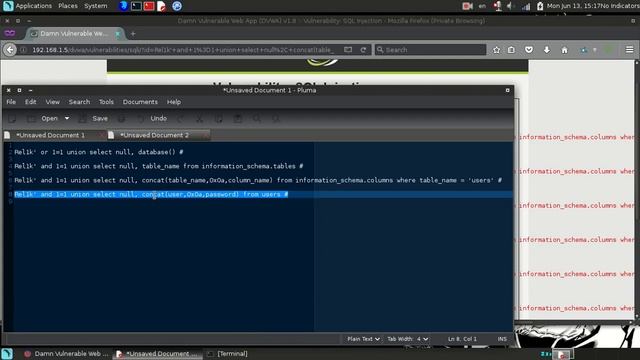Open the Firefox hamburger menu

tap(629, 49)
